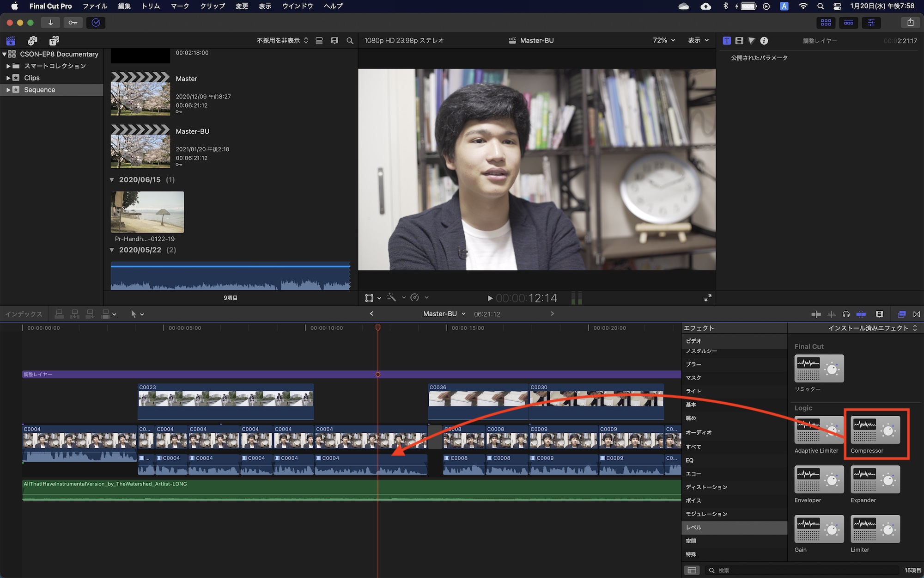924x578 pixels.
Task: Collapse the 2020/06/15 date group
Action: click(x=112, y=180)
